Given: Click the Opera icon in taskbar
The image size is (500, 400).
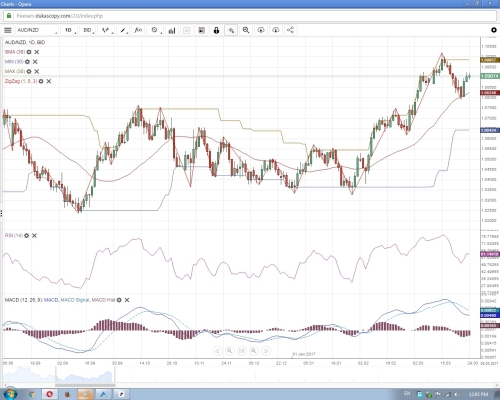Looking at the screenshot, I should click(x=49, y=394).
